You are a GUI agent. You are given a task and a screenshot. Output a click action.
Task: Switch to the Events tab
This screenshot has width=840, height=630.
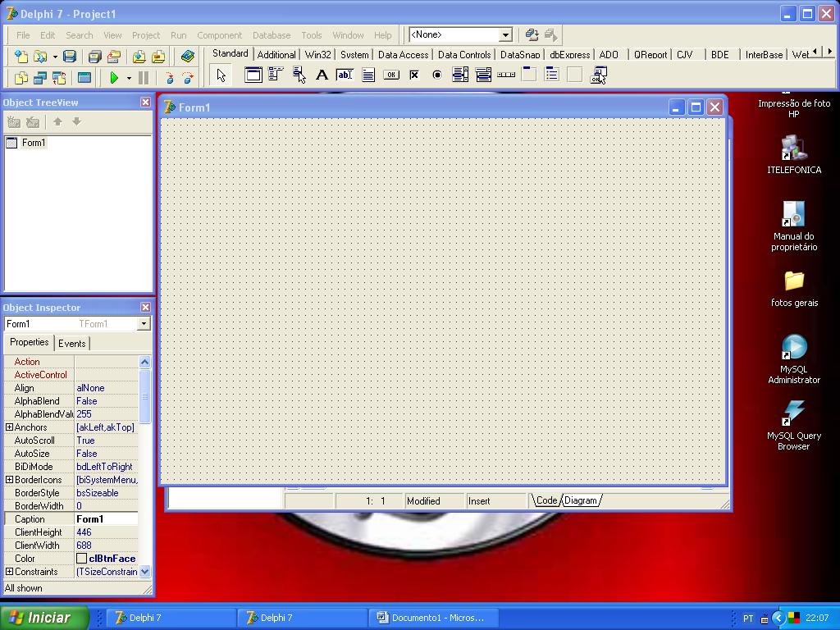72,344
